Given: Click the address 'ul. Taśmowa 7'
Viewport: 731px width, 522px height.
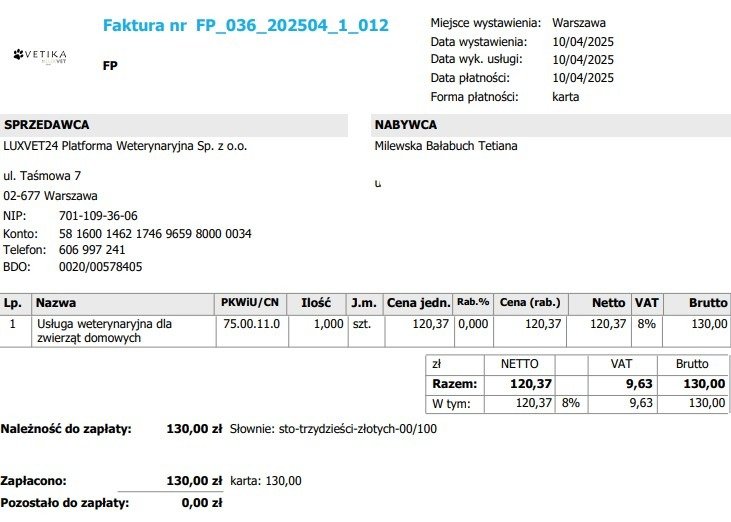Looking at the screenshot, I should click(42, 176).
